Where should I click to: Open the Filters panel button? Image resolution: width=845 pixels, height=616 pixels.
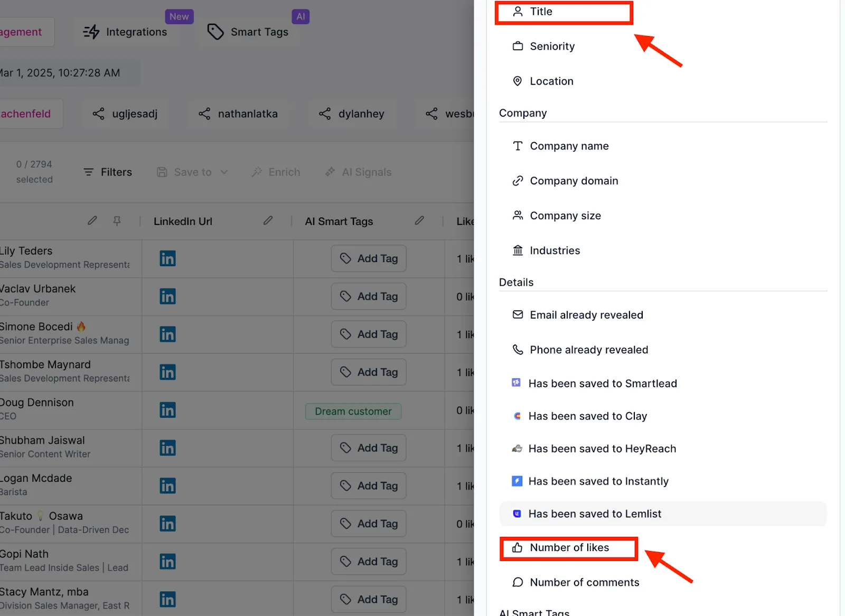(x=108, y=172)
